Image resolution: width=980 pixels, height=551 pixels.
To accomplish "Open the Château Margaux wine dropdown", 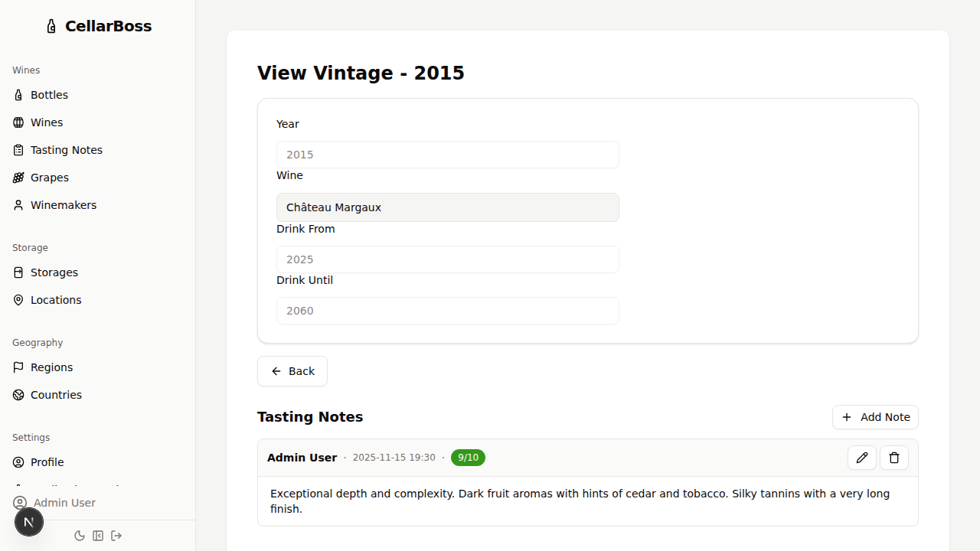I will pyautogui.click(x=447, y=207).
